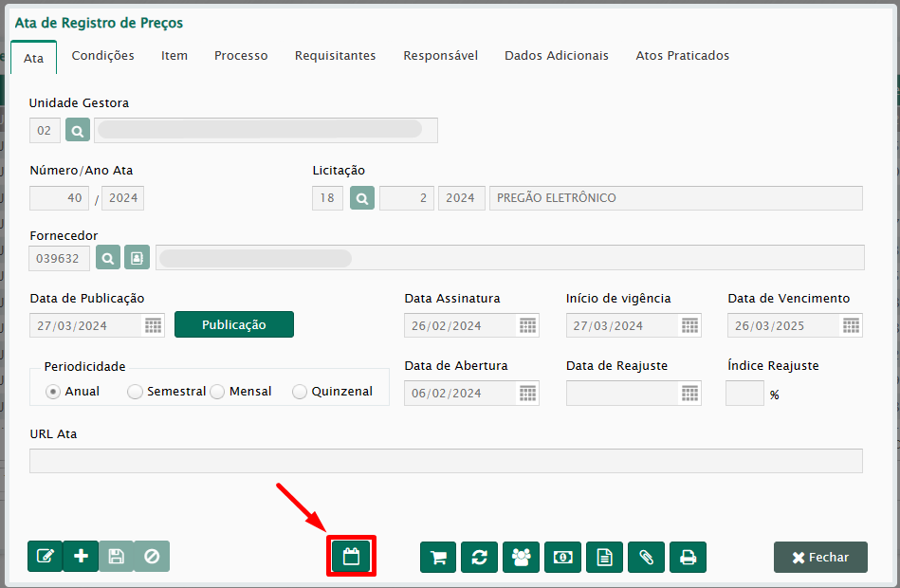Print the record with printer icon
The height and width of the screenshot is (588, 900).
(688, 558)
